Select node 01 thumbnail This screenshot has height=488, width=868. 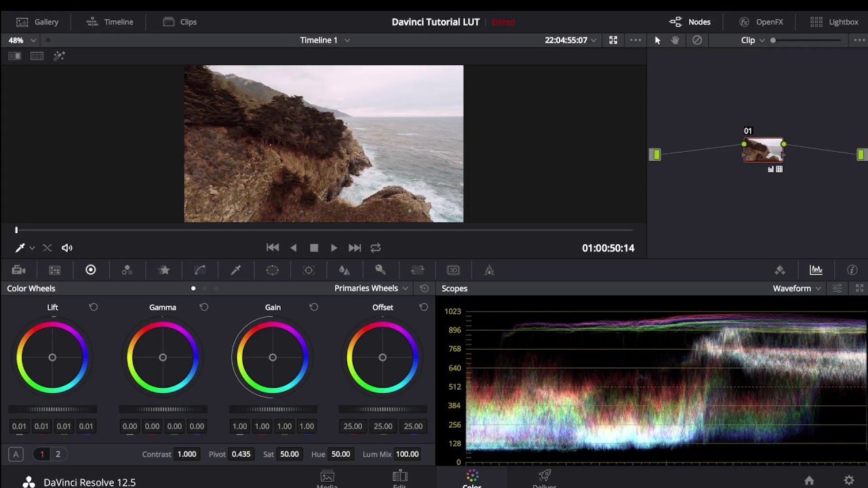coord(764,150)
